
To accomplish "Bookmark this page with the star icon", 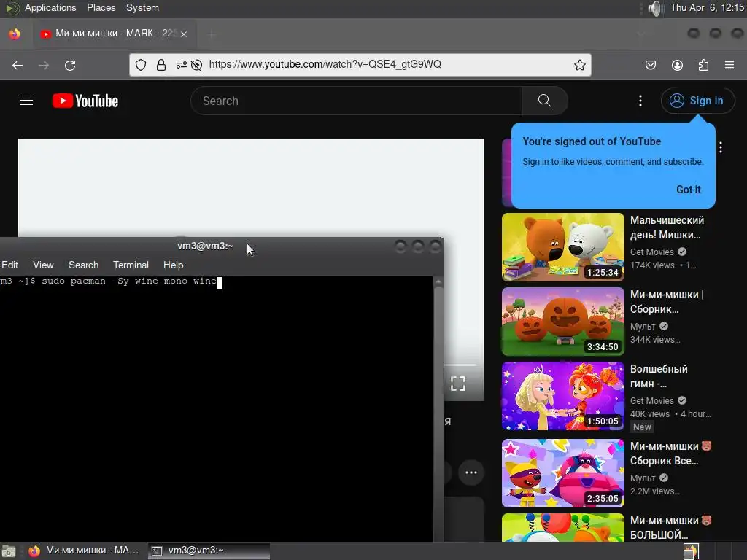I will [x=579, y=65].
